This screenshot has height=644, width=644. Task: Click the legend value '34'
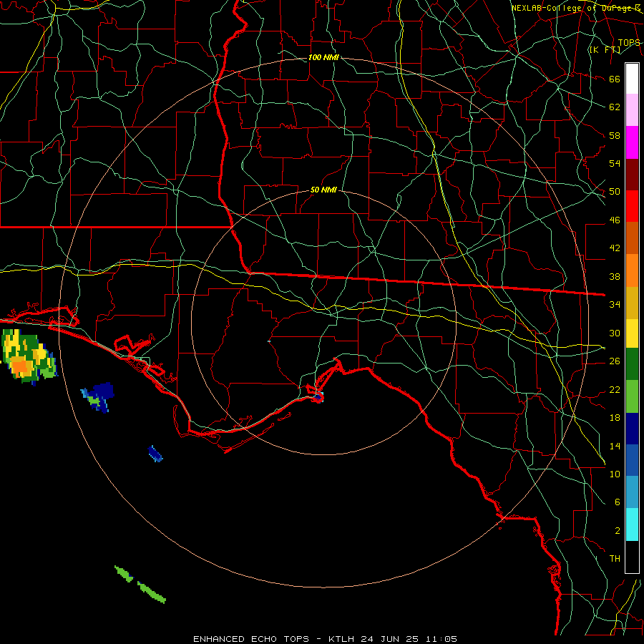(x=615, y=304)
